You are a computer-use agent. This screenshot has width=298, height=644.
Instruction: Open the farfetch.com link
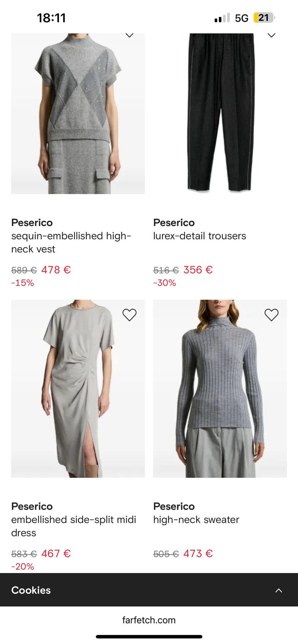[149, 620]
